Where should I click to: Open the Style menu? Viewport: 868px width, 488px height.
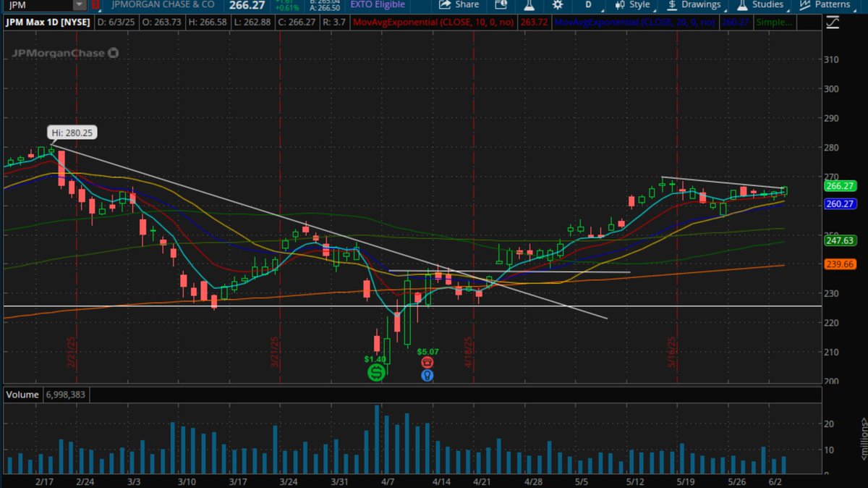pos(632,4)
